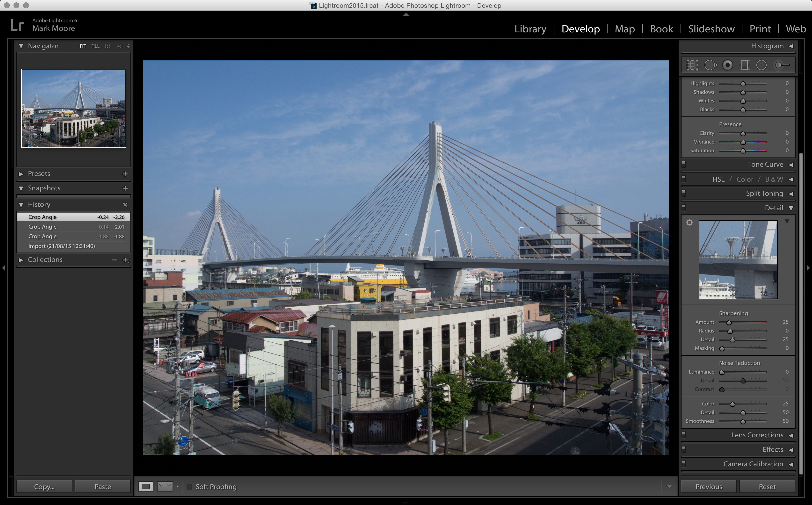The image size is (812, 505).
Task: Click the Copy... settings button
Action: pyautogui.click(x=44, y=487)
